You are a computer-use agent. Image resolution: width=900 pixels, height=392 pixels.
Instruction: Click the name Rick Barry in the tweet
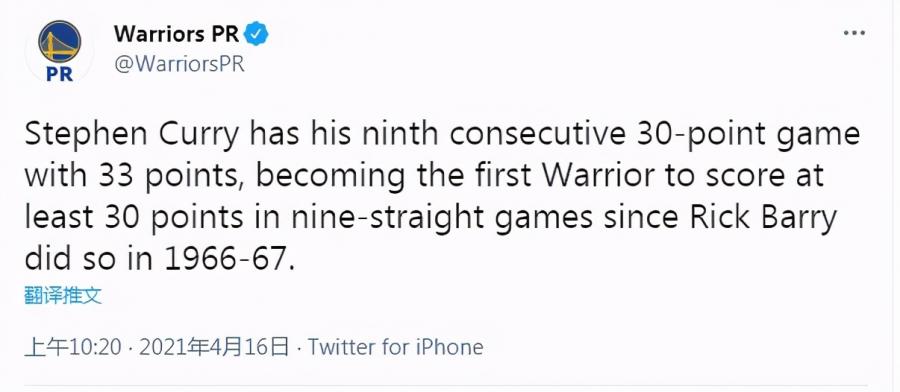(x=763, y=219)
